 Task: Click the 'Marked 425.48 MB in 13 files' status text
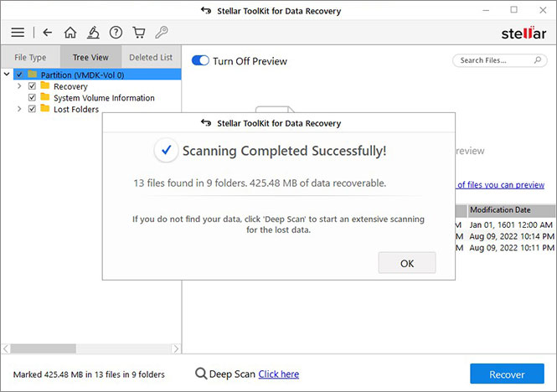pyautogui.click(x=89, y=374)
